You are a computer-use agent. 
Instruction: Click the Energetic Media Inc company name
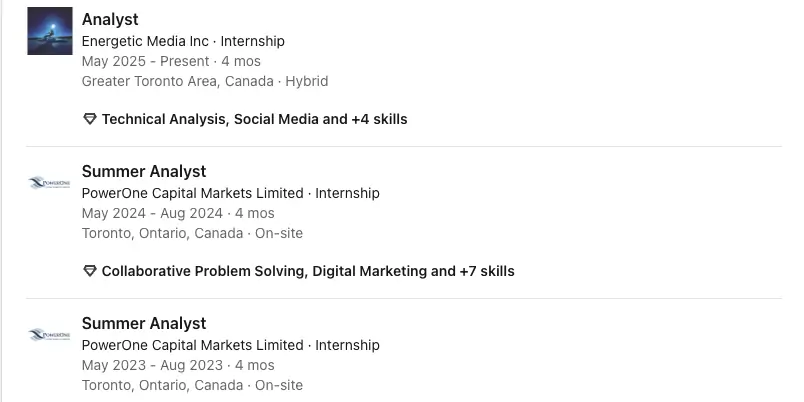tap(145, 41)
